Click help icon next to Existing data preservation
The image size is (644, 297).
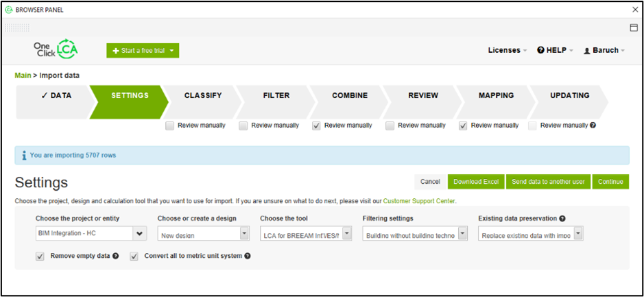[562, 219]
